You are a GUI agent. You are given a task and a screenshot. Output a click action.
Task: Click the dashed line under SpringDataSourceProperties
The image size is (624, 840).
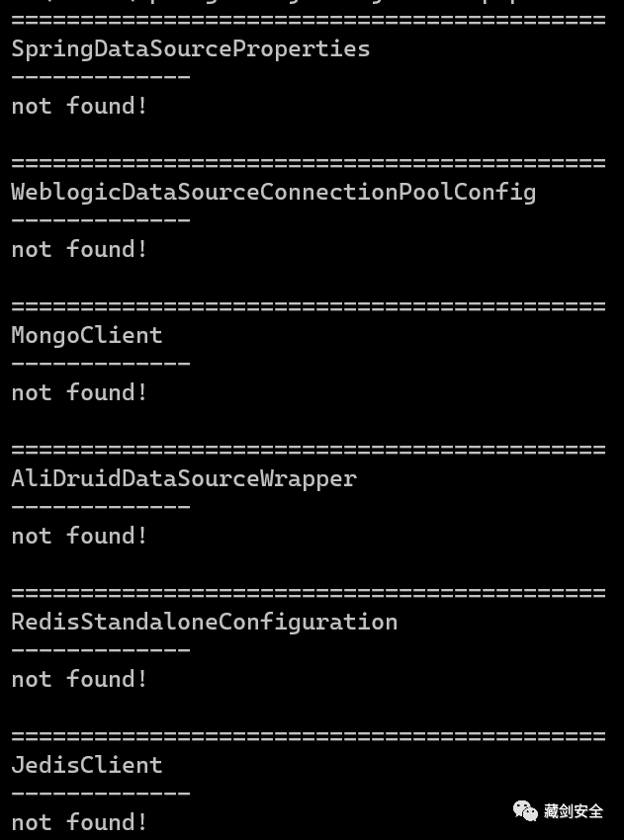pyautogui.click(x=100, y=77)
